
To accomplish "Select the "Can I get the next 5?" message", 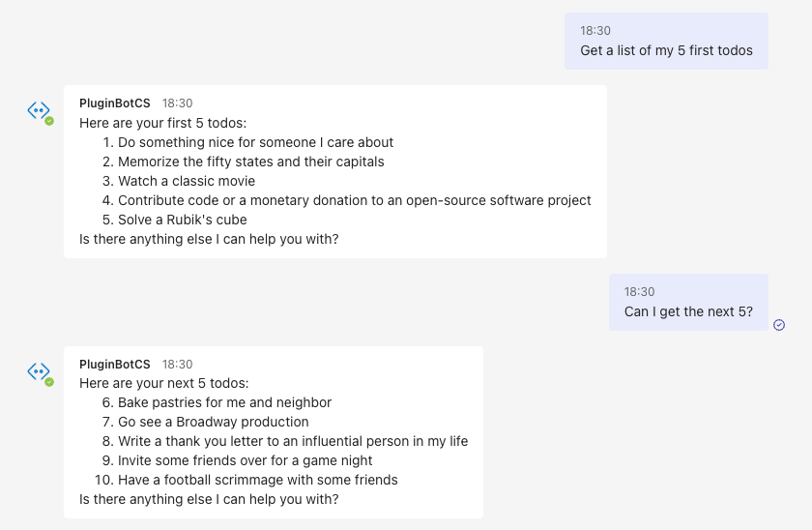I will click(x=688, y=311).
